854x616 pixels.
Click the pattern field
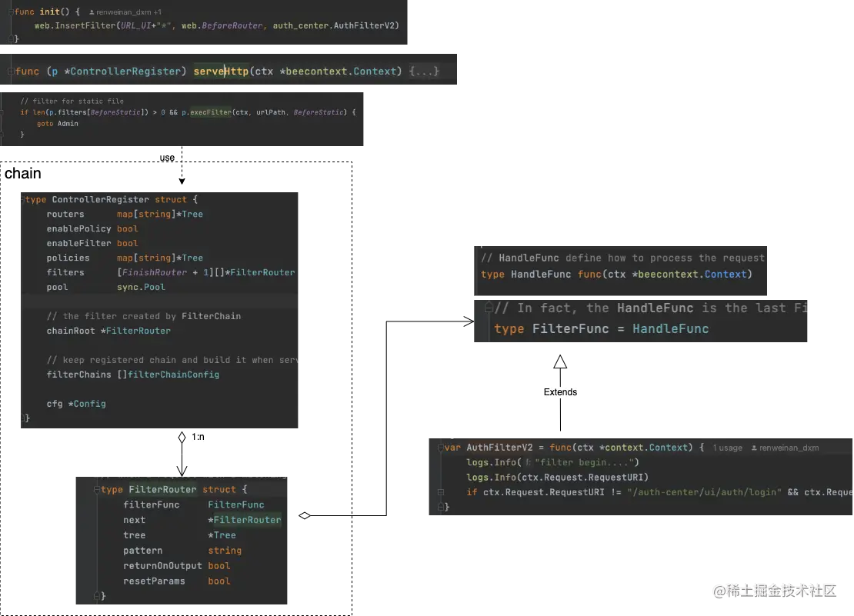point(142,550)
